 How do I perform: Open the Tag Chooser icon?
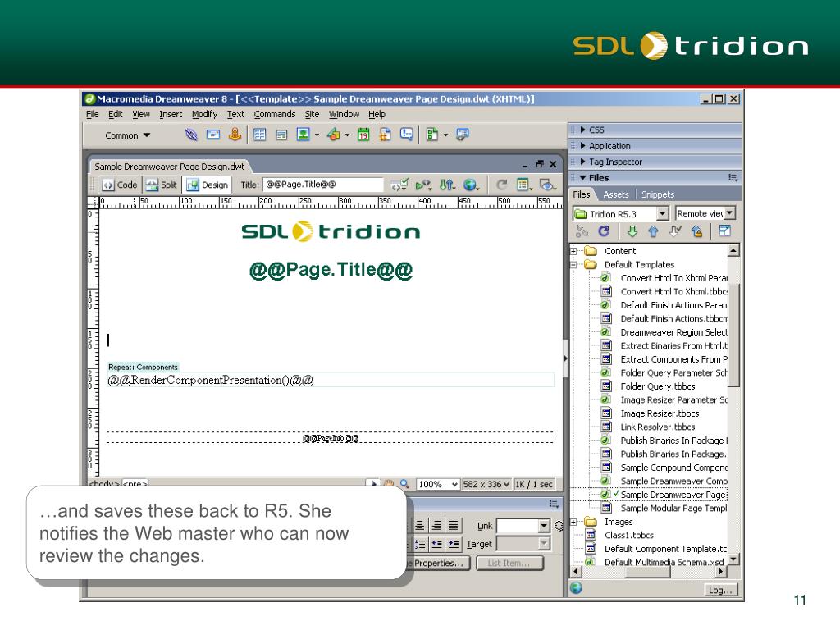click(x=462, y=135)
